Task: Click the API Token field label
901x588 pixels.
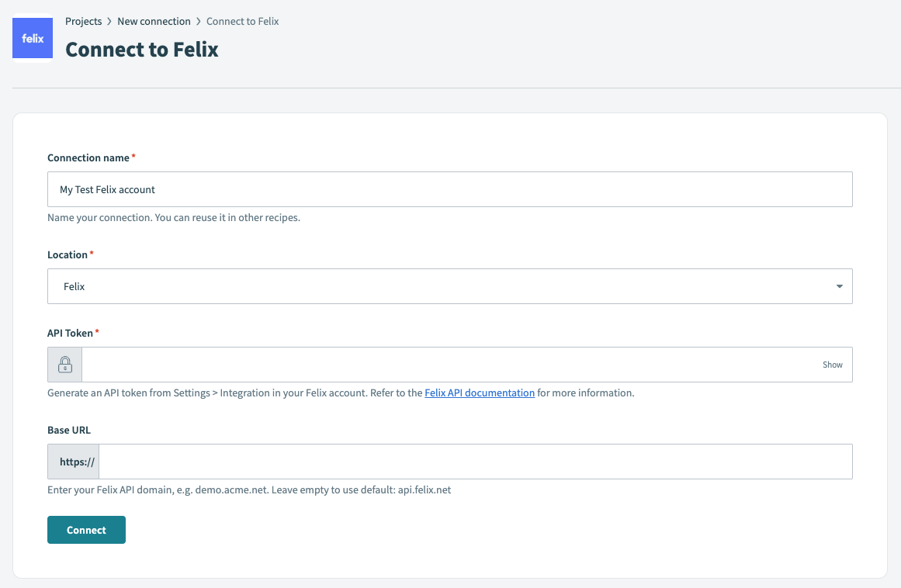Action: [70, 334]
